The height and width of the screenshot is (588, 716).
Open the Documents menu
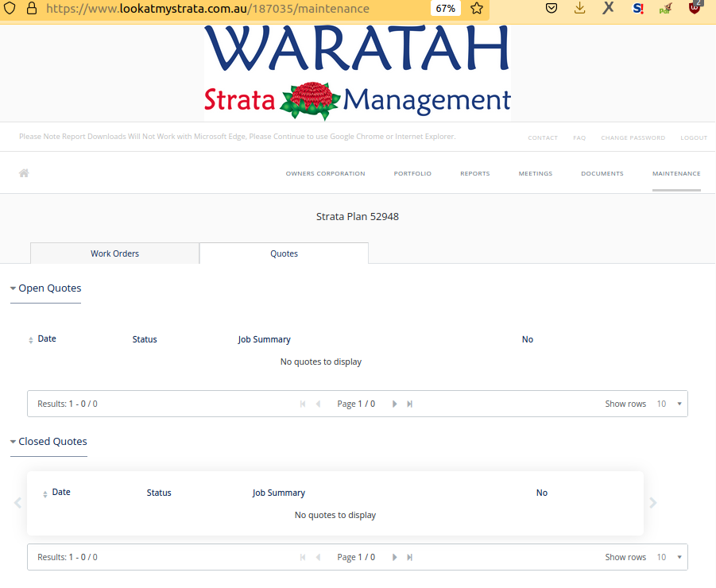coord(602,173)
